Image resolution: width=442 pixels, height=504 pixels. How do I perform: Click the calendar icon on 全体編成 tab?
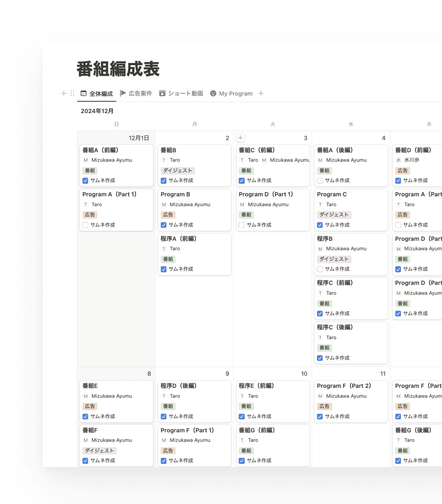(x=84, y=93)
